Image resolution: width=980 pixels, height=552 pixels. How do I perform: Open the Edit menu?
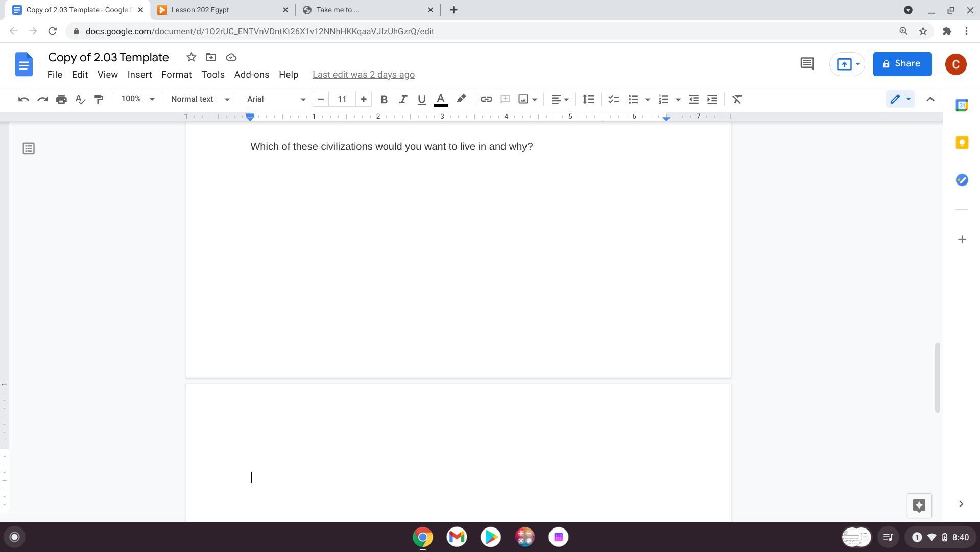[80, 75]
